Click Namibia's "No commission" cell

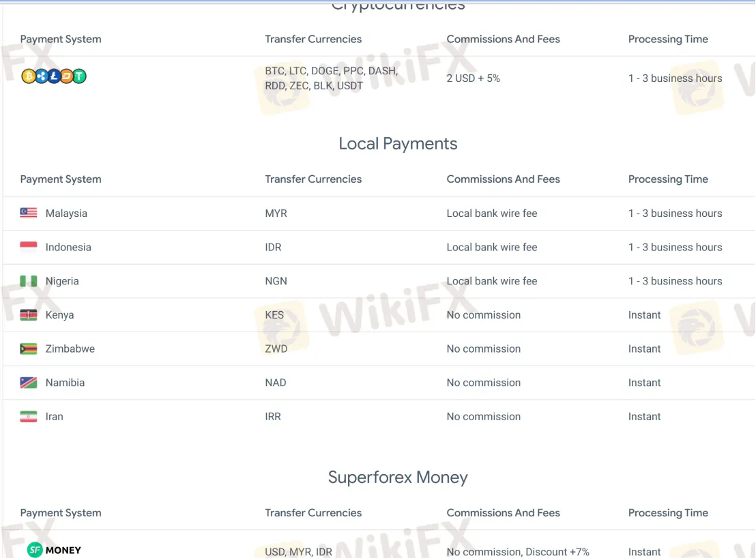[484, 383]
